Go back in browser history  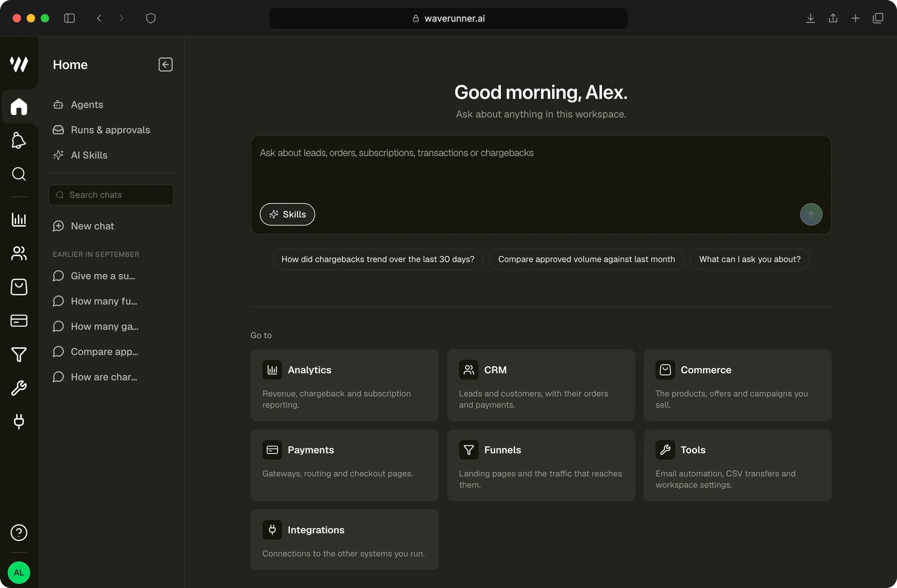pyautogui.click(x=99, y=18)
